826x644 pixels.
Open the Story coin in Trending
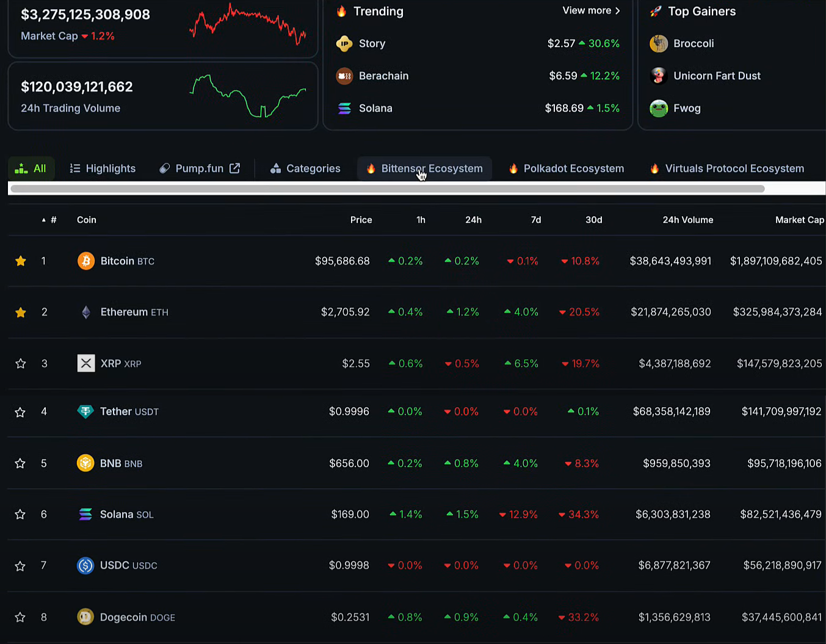click(x=372, y=44)
